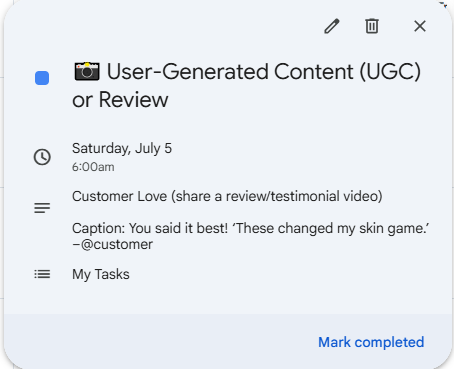Click the Caption: You said it best line
Image resolution: width=454 pixels, height=369 pixels.
(251, 228)
